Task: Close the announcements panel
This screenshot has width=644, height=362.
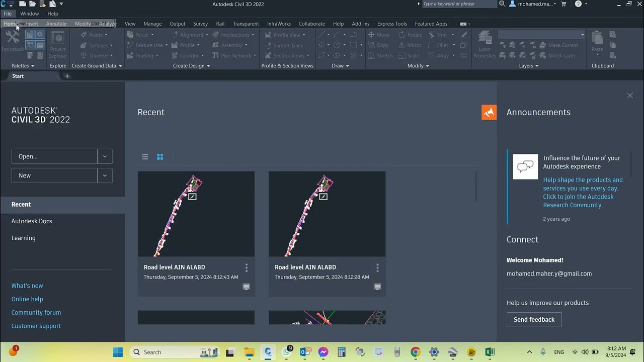Action: [630, 96]
